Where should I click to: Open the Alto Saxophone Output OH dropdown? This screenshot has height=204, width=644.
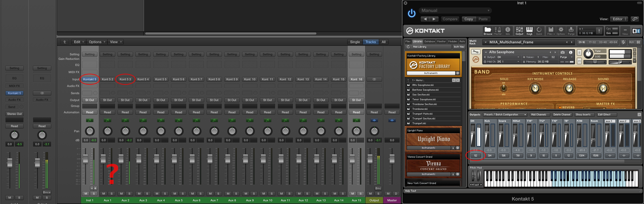point(502,57)
